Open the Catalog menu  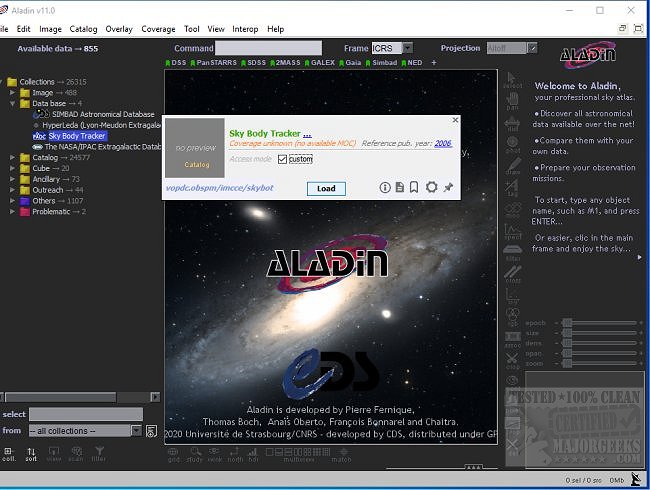(83, 29)
